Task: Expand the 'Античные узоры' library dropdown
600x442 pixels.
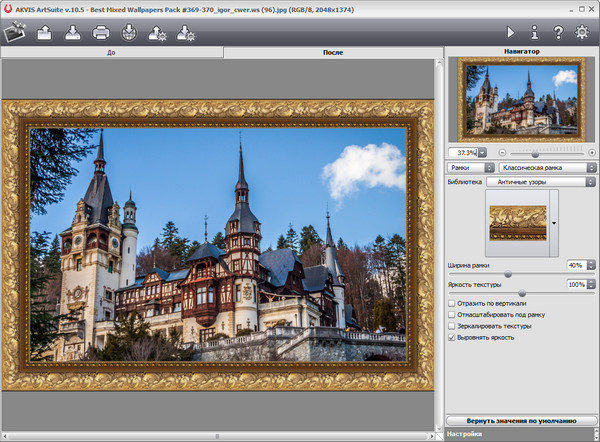Action: coord(540,182)
